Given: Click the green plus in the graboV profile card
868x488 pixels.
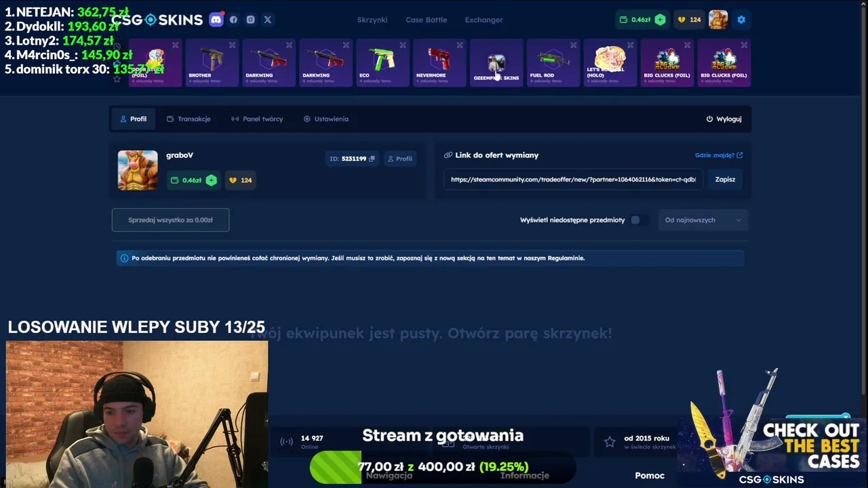Looking at the screenshot, I should click(211, 180).
